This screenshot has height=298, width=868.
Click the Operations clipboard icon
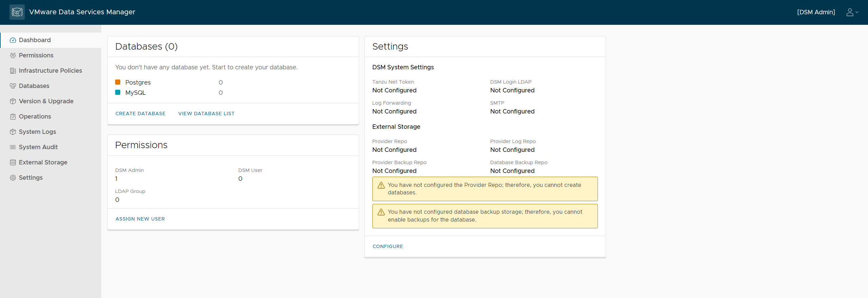tap(13, 117)
